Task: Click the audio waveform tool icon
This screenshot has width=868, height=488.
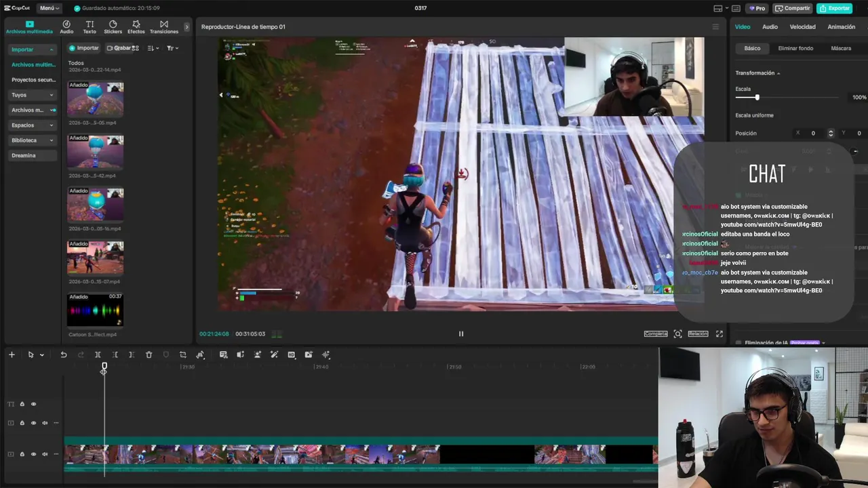Action: click(x=325, y=354)
